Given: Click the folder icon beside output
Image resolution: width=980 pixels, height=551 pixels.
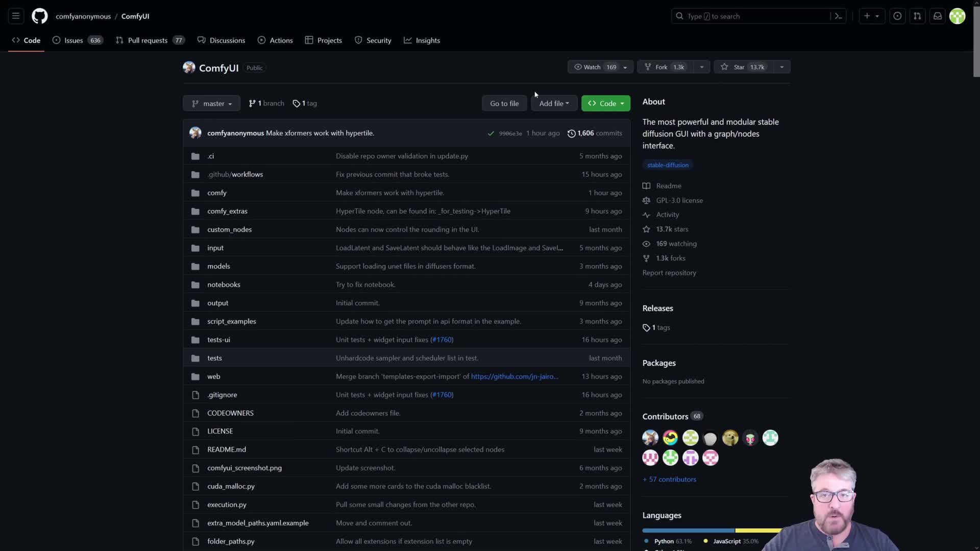Looking at the screenshot, I should [195, 303].
